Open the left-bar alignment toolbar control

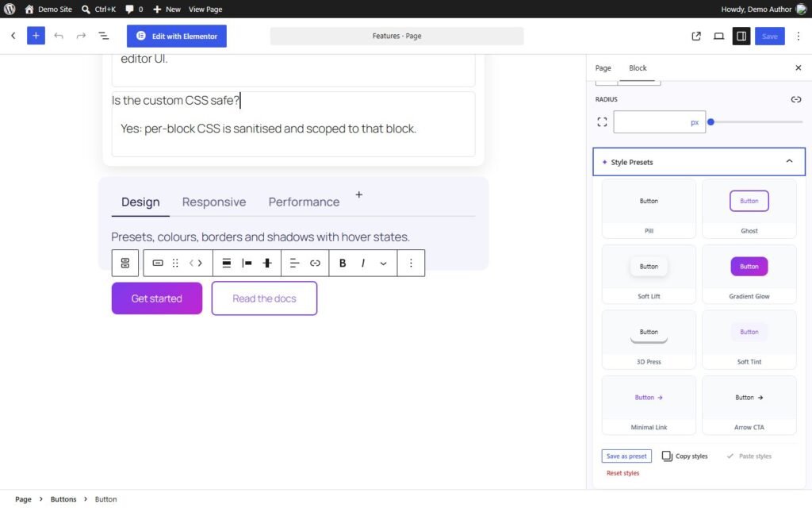(247, 263)
